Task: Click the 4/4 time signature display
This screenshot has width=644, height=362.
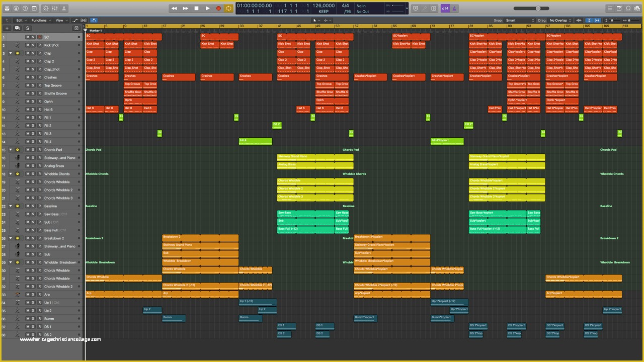Action: [345, 6]
